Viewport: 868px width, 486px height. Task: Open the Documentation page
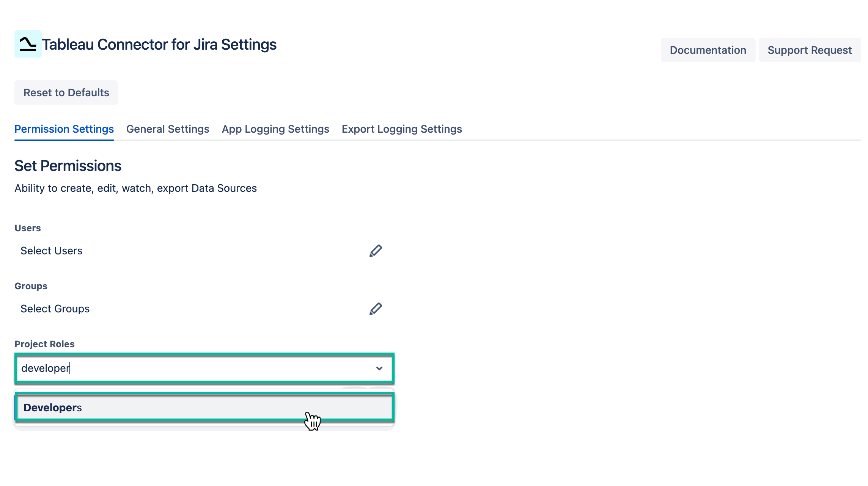pyautogui.click(x=708, y=50)
